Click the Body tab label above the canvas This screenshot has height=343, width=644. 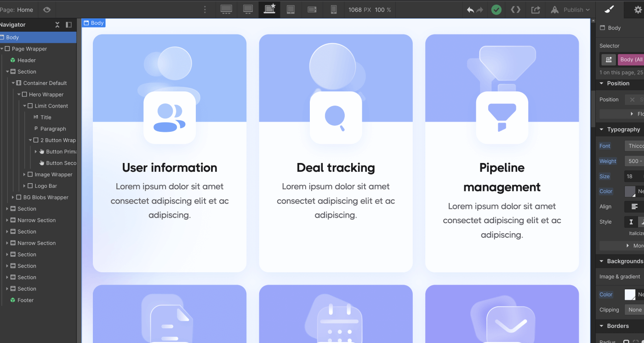click(93, 22)
